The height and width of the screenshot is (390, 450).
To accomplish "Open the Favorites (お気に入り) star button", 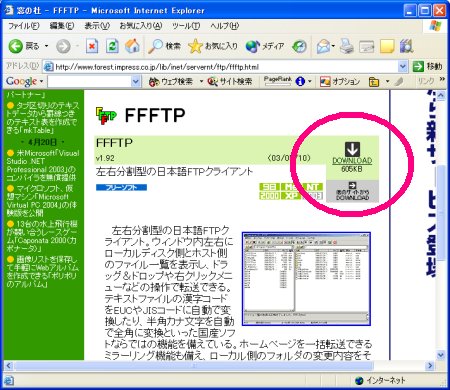I will [x=213, y=46].
